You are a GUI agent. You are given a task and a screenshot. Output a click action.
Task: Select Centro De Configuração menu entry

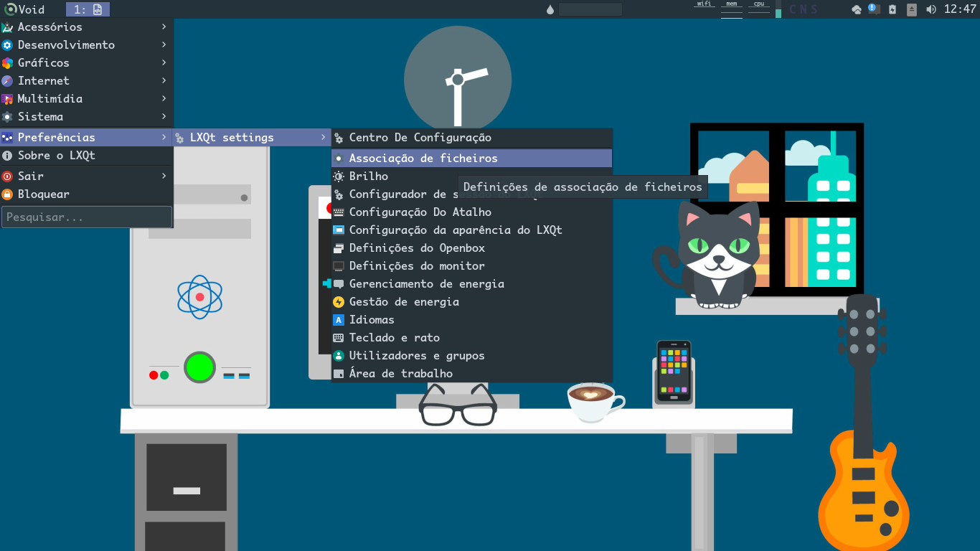(420, 138)
